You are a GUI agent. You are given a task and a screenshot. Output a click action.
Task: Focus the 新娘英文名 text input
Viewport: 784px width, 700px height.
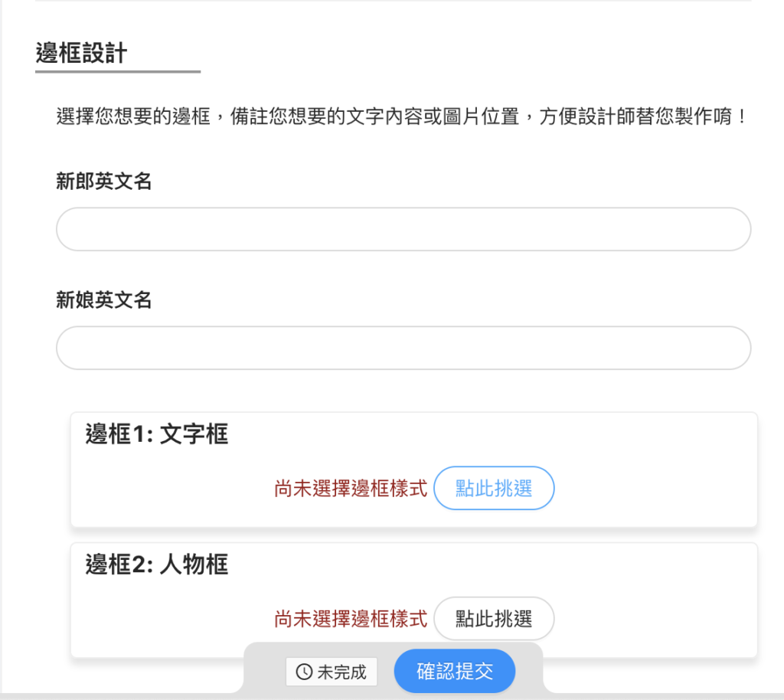coord(403,348)
